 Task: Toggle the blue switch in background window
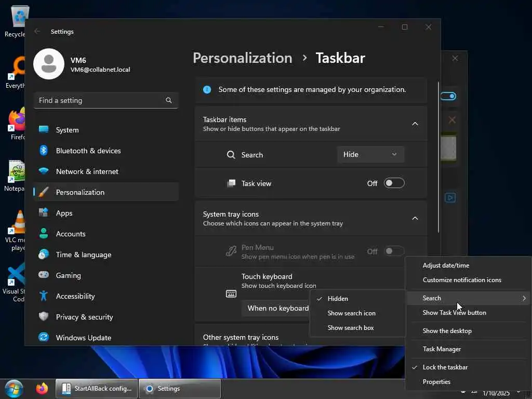(x=448, y=96)
